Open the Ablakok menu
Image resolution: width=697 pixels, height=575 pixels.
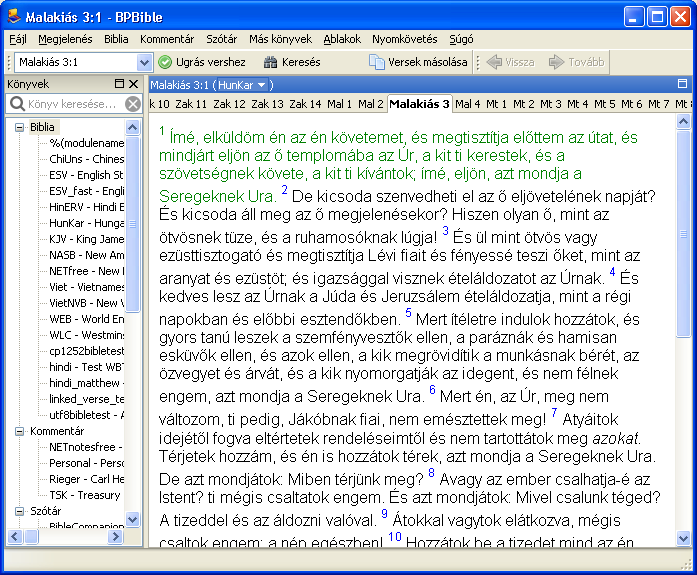[x=342, y=40]
